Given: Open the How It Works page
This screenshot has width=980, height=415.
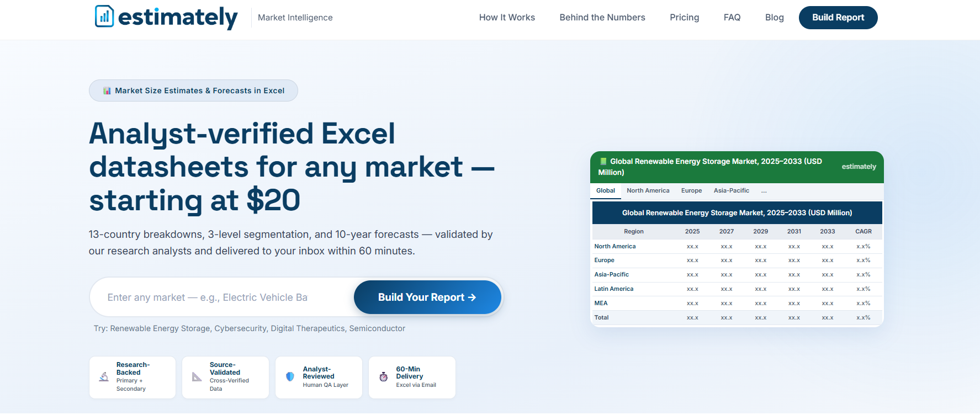Looking at the screenshot, I should [x=507, y=18].
